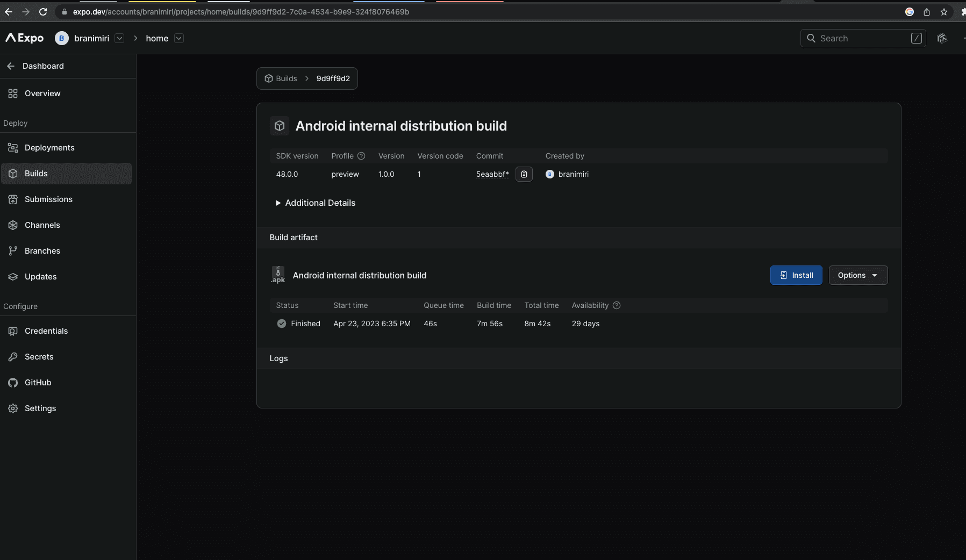Click the back arrow next to Dashboard

point(11,66)
